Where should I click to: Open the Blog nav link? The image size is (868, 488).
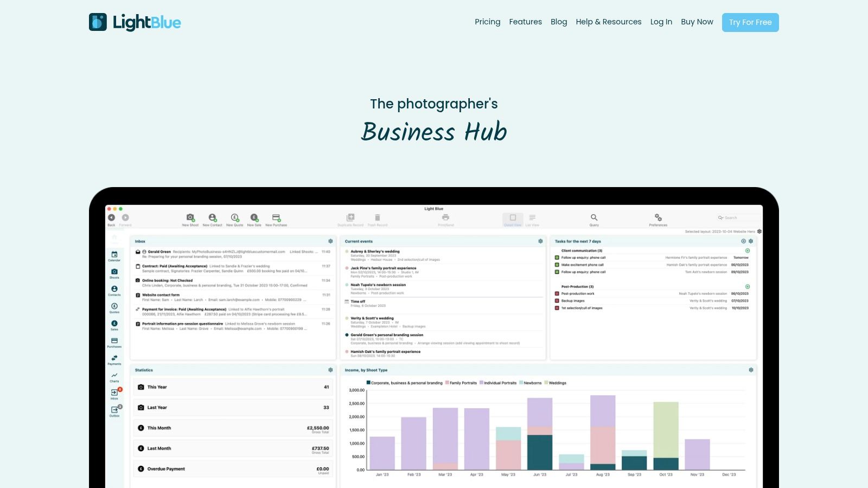pyautogui.click(x=559, y=22)
